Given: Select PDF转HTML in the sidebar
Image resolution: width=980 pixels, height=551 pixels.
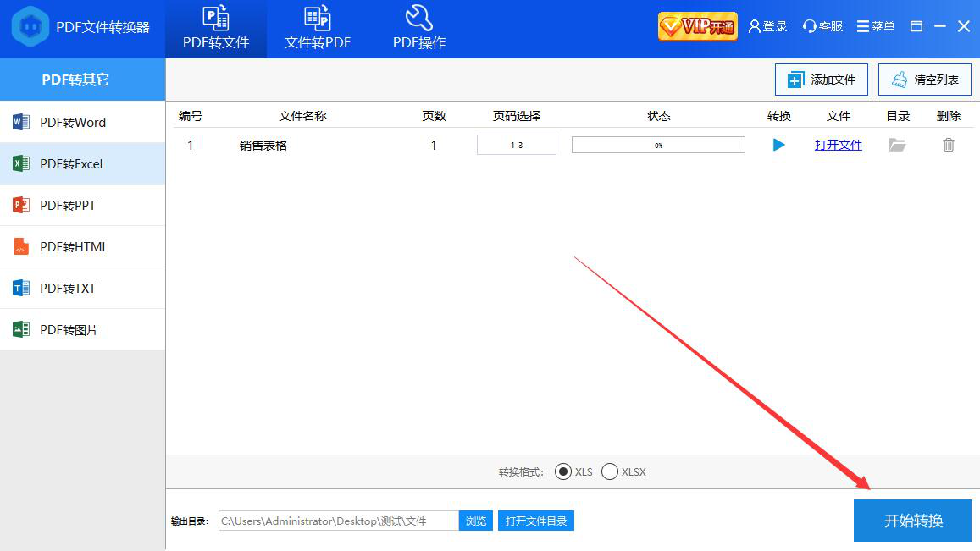Looking at the screenshot, I should pos(82,247).
